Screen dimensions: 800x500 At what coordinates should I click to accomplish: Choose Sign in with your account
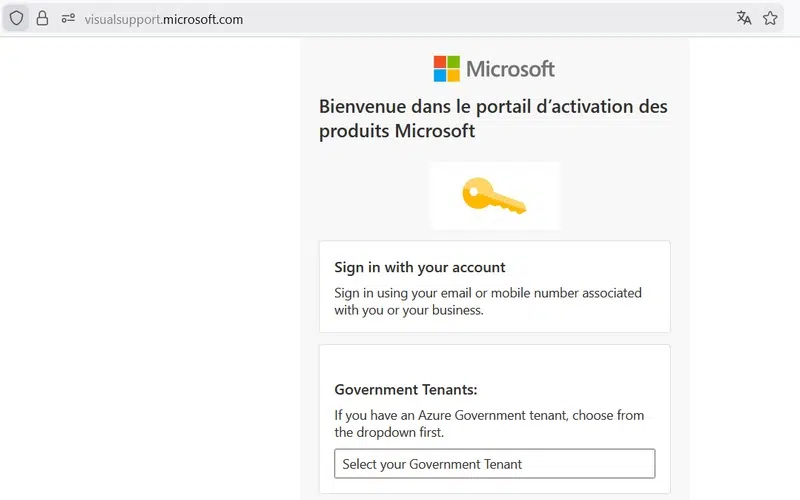420,267
